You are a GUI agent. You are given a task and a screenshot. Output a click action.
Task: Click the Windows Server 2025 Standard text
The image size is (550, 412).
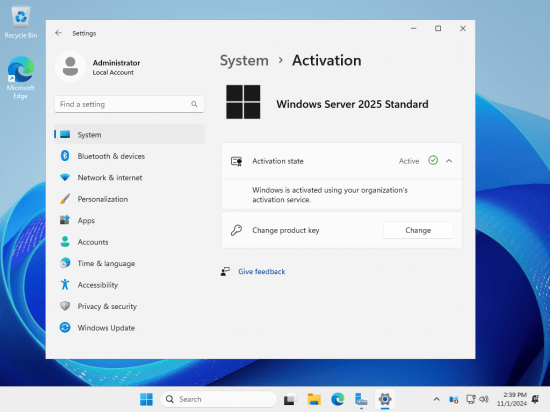point(352,104)
